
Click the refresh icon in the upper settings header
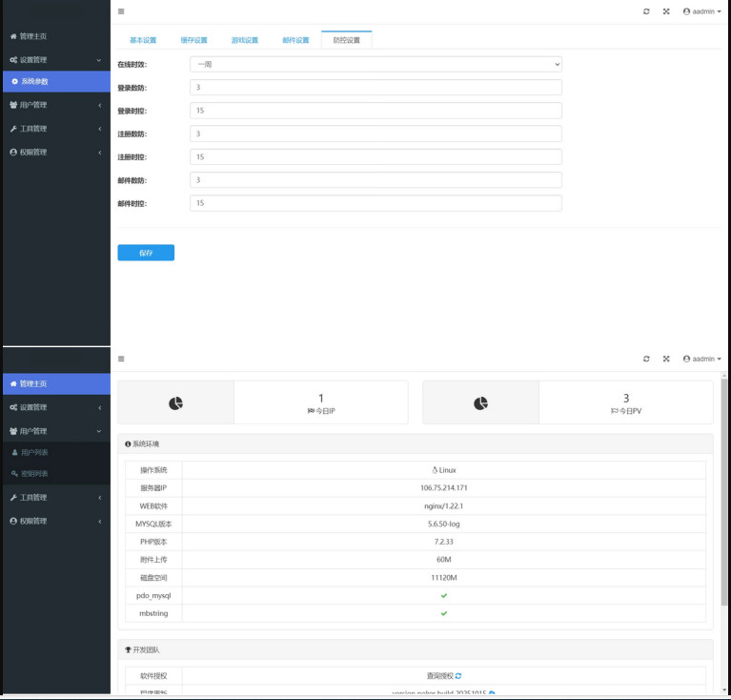646,11
